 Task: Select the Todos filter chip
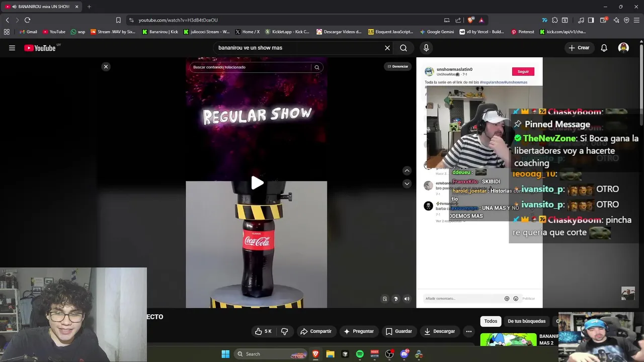491,321
